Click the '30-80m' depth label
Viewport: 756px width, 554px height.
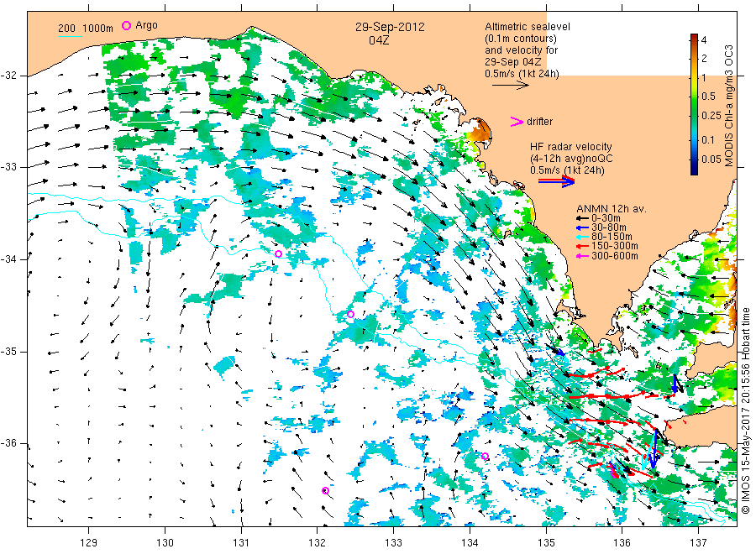pos(609,227)
